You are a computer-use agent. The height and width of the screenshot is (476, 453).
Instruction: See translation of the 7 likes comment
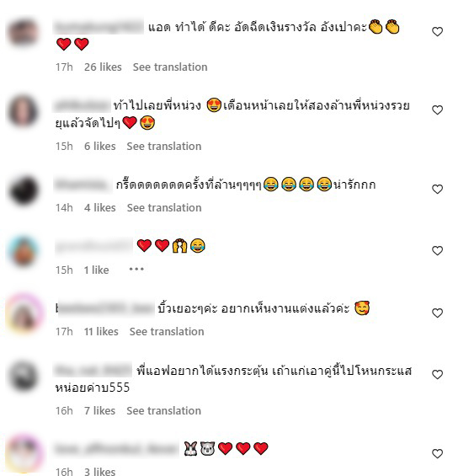coord(164,411)
